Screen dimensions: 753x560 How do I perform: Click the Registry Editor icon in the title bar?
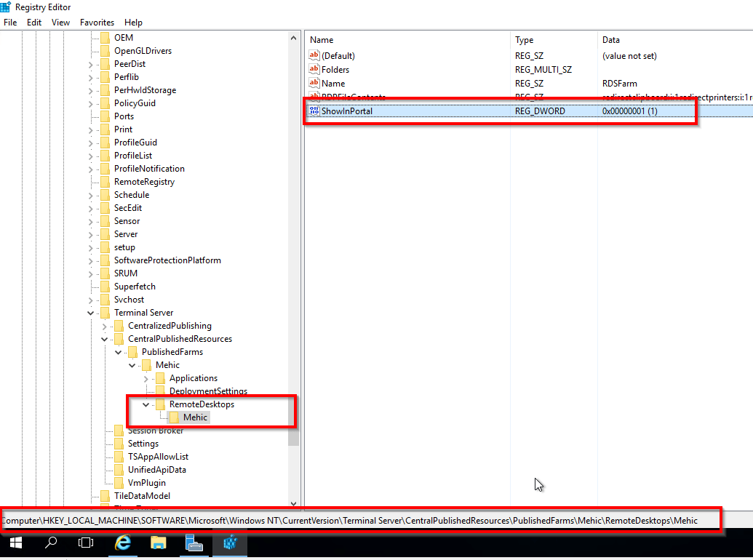point(7,7)
